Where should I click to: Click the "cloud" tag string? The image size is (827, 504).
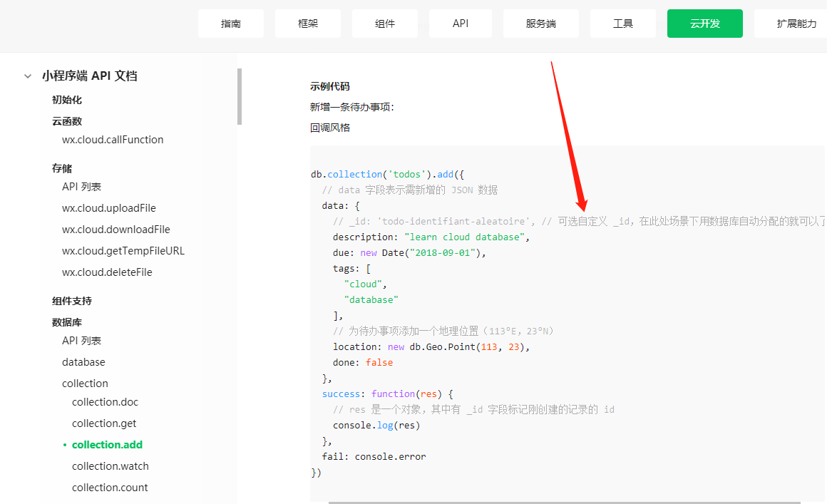(363, 284)
